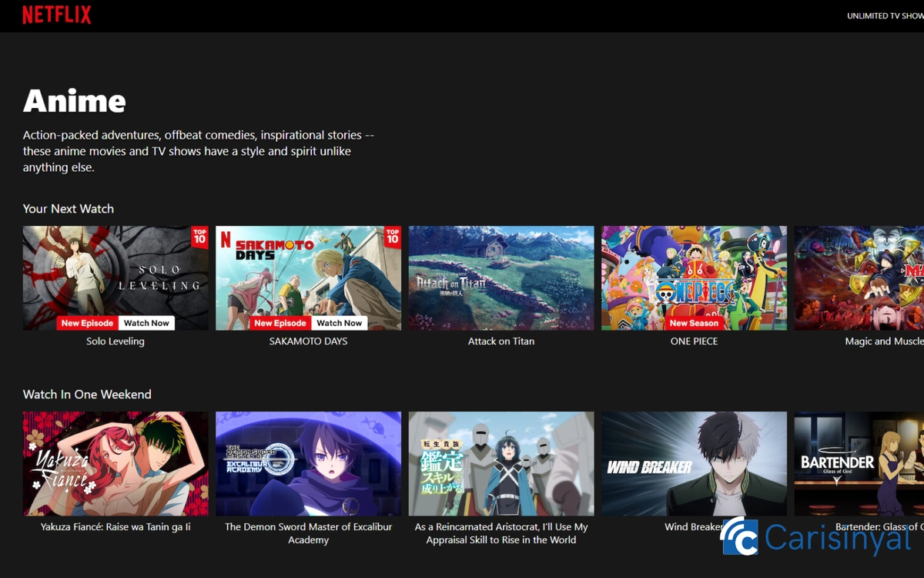Open the Wind Breaker thumbnail
This screenshot has height=578, width=924.
[693, 463]
